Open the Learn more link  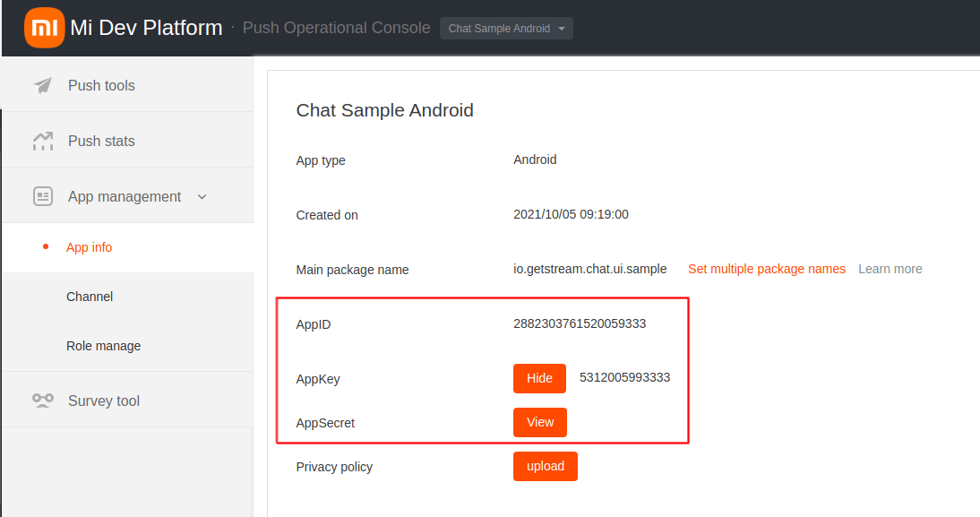pyautogui.click(x=890, y=268)
